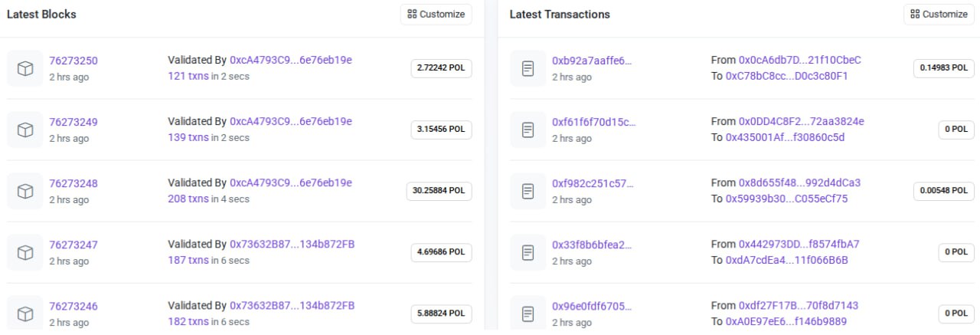Open recipient address 0x59939b30...C055eCf75

pyautogui.click(x=786, y=199)
